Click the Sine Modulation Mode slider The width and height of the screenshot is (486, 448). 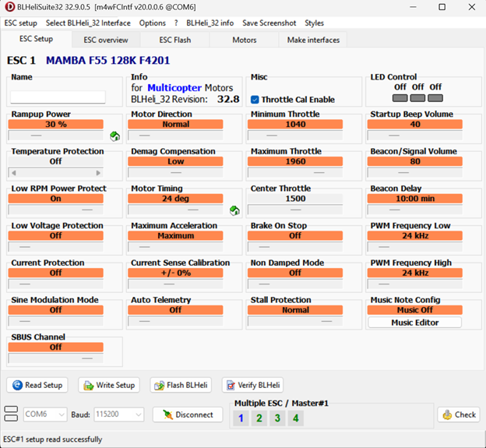tap(56, 321)
